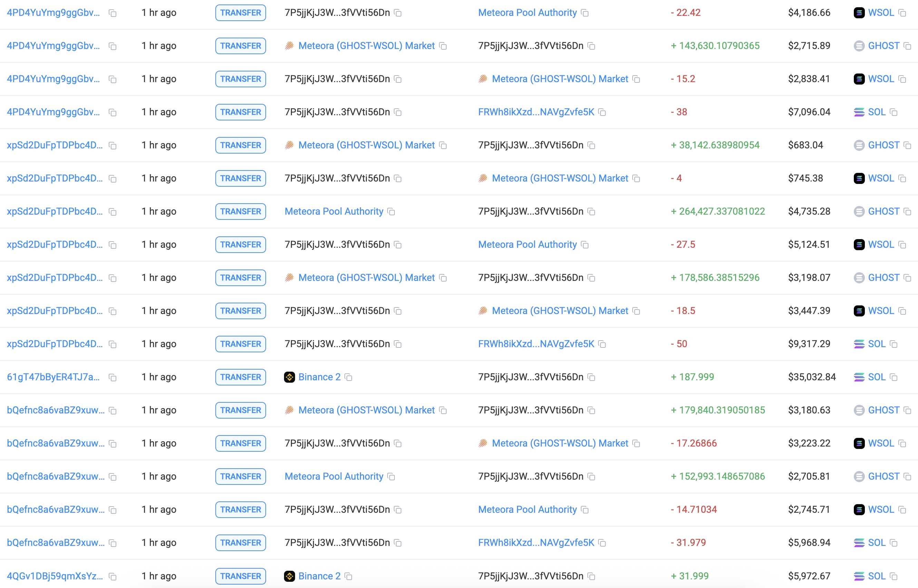Click TRANSFER badge in the +187.999 row
Screen dimensions: 918x588
pyautogui.click(x=241, y=377)
